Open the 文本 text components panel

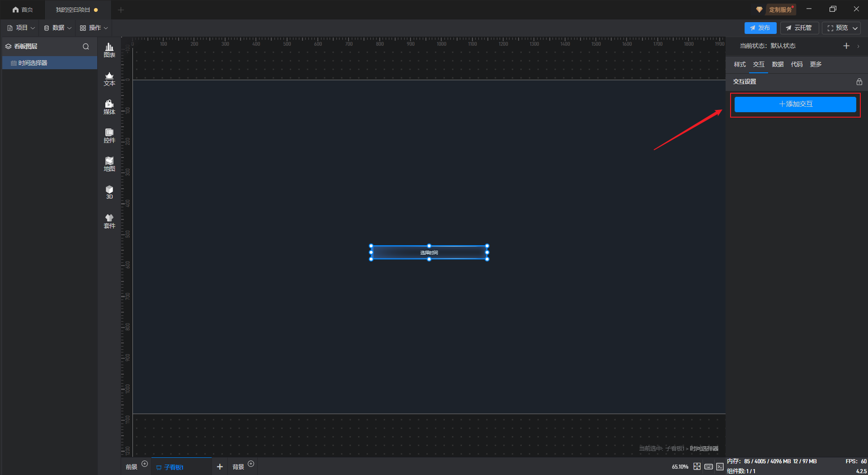(109, 79)
